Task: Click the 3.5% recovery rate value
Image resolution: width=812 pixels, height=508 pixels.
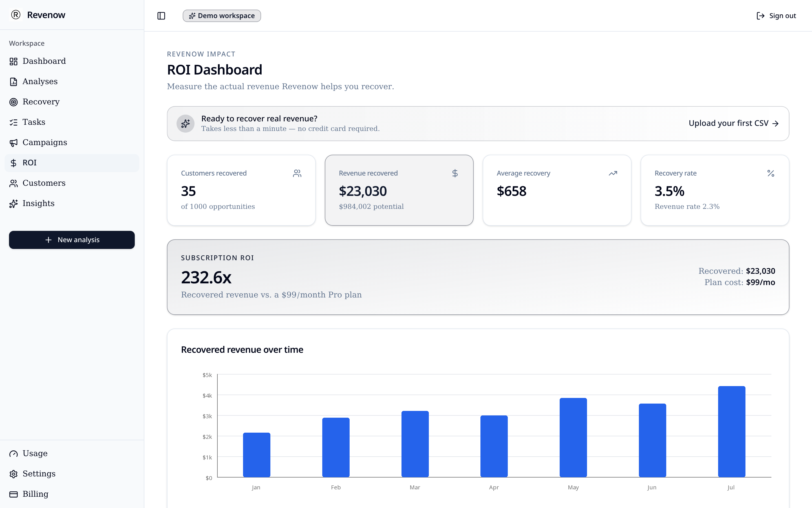Action: point(669,191)
